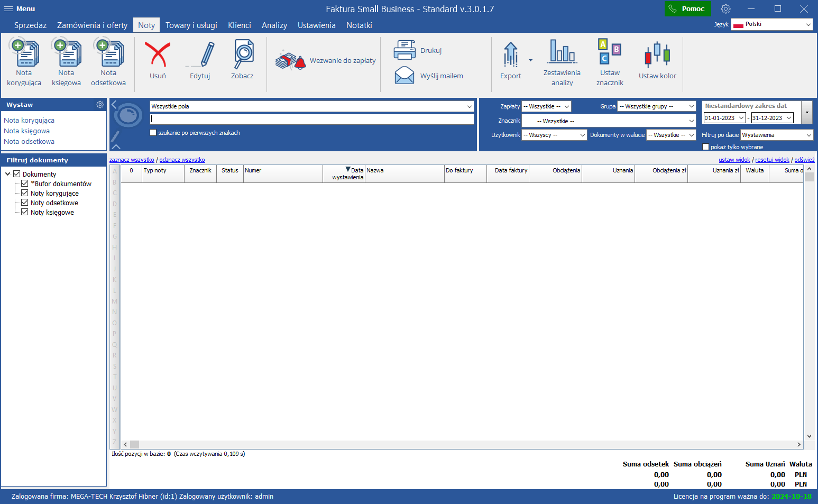Uncheck Noty księgowe checkbox
Viewport: 818px width, 504px height.
[x=25, y=212]
